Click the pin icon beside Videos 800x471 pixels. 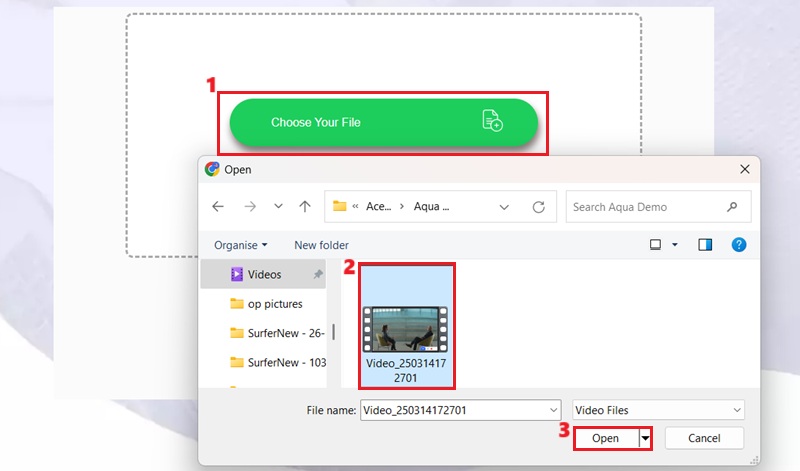pyautogui.click(x=318, y=274)
